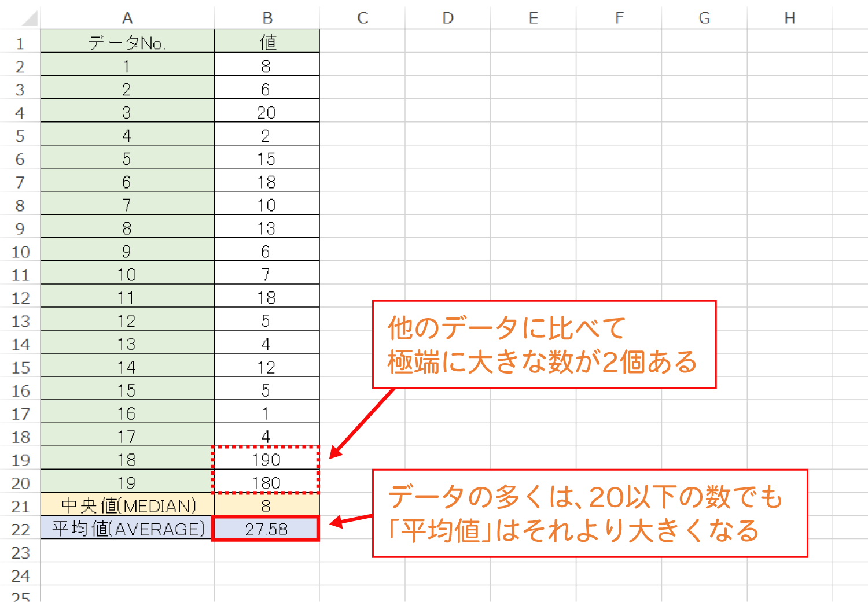Select data number cell 16
Viewport: 868px width, 602px height.
[127, 412]
